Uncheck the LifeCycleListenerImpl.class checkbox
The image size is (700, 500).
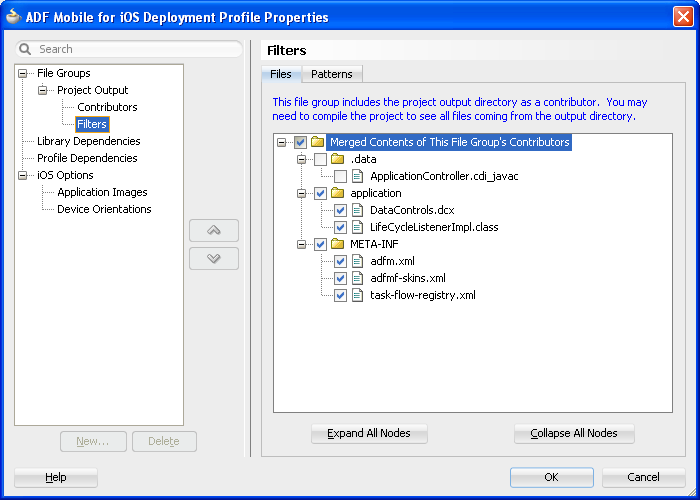click(x=340, y=227)
